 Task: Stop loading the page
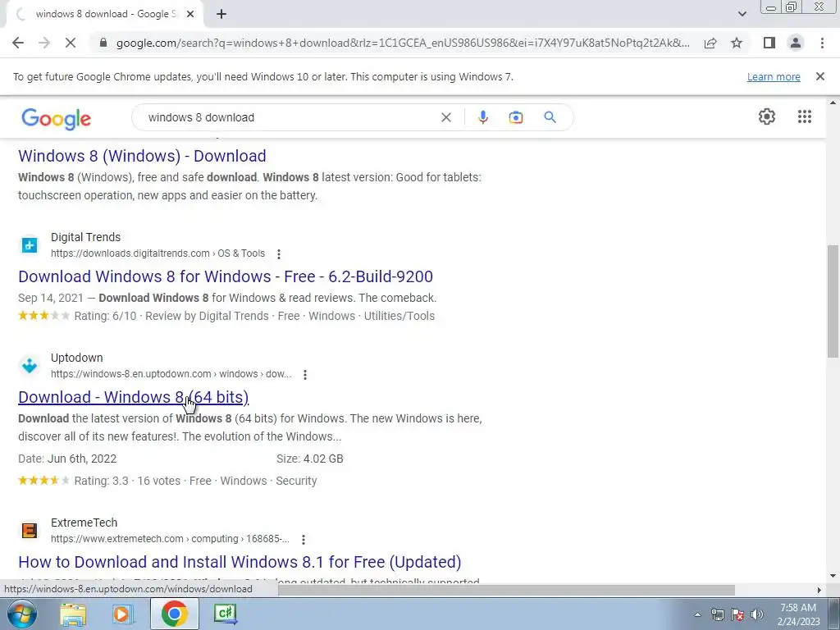(x=71, y=43)
